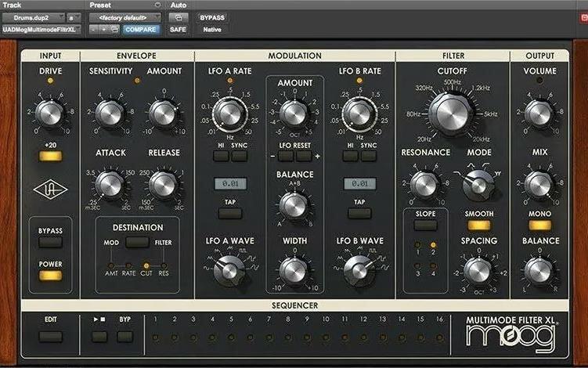Open the plugin automation enable button under Auto

coord(178,18)
